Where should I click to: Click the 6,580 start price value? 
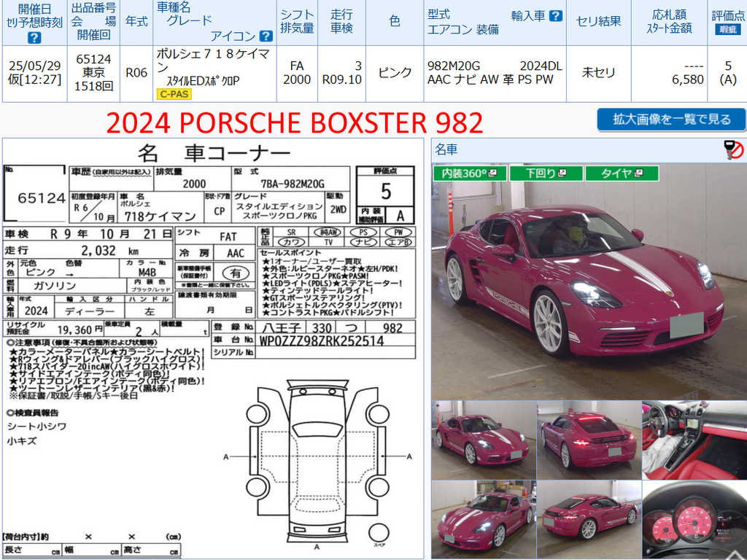(x=687, y=79)
